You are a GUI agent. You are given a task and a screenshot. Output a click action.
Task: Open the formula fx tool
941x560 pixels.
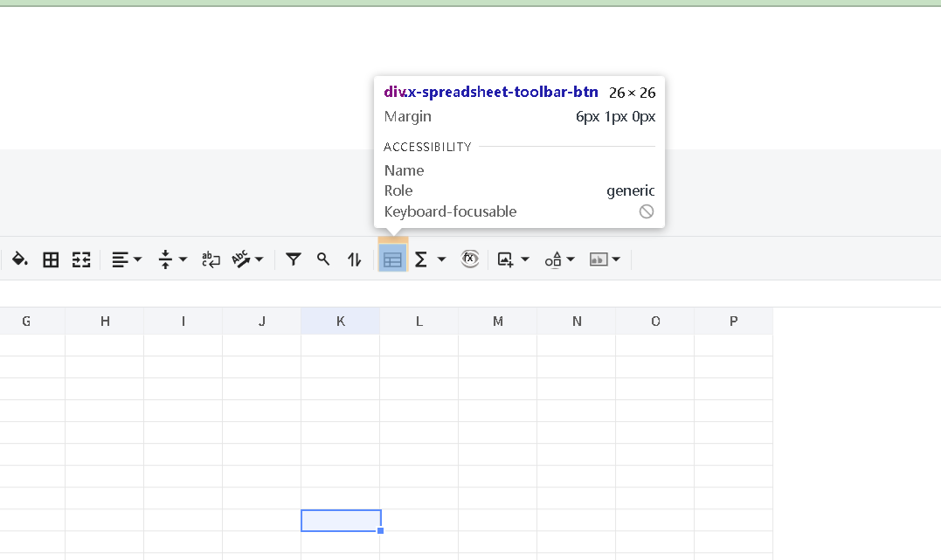470,259
